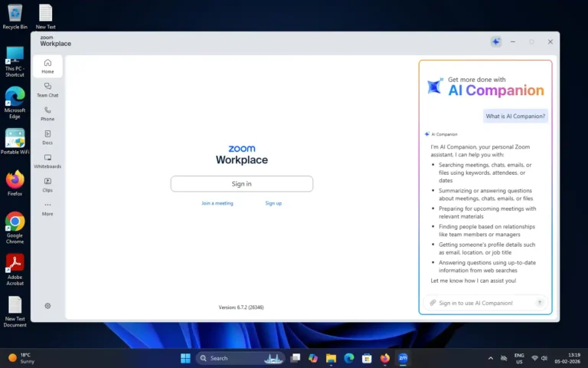Open Team Chat in the sidebar
This screenshot has width=588, height=368.
coord(47,90)
